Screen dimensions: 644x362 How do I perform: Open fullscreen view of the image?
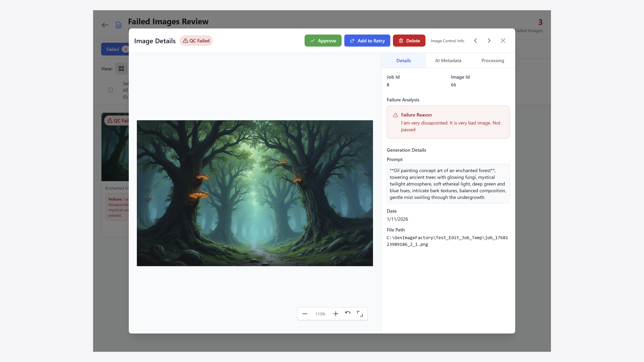coord(360,314)
